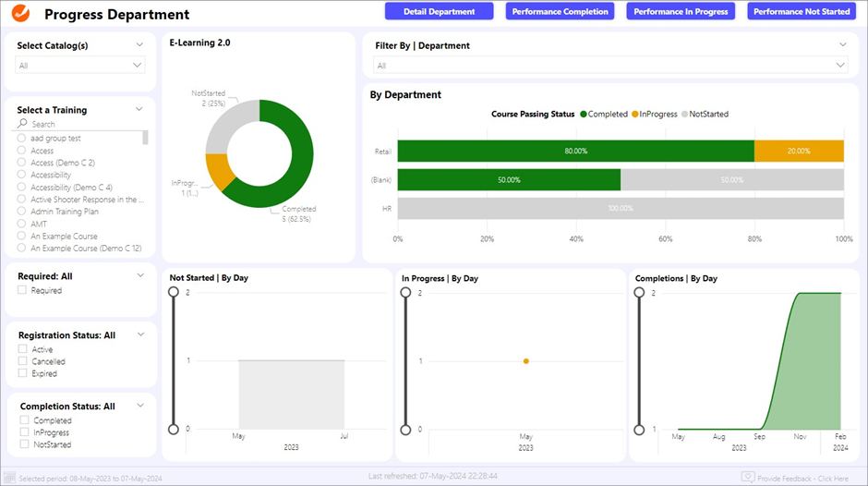Click the calendar icon beside Selected period
This screenshot has height=486, width=868.
[9, 478]
